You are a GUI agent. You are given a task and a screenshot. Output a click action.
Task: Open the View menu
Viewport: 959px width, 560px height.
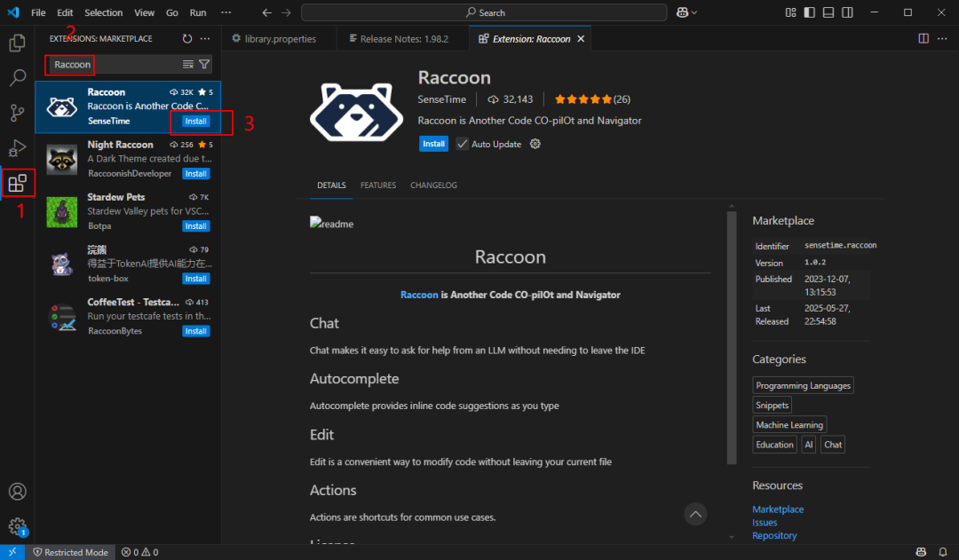coord(145,12)
